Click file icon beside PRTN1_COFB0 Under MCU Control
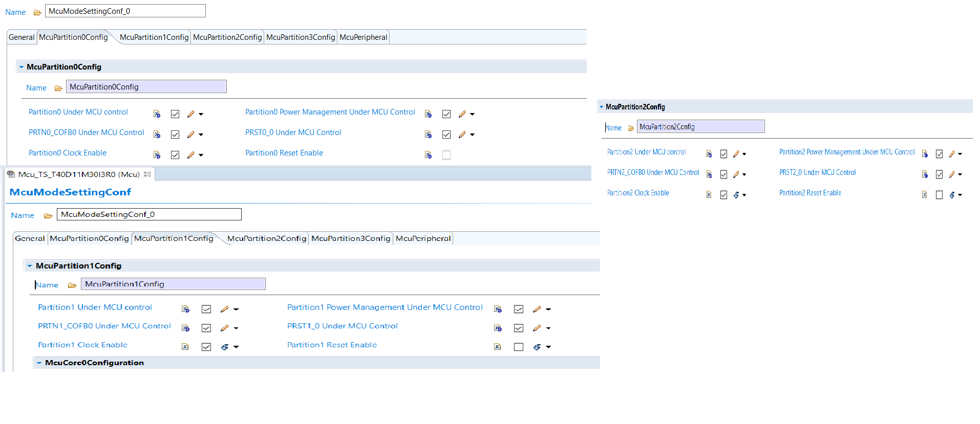The width and height of the screenshot is (980, 424). [185, 328]
